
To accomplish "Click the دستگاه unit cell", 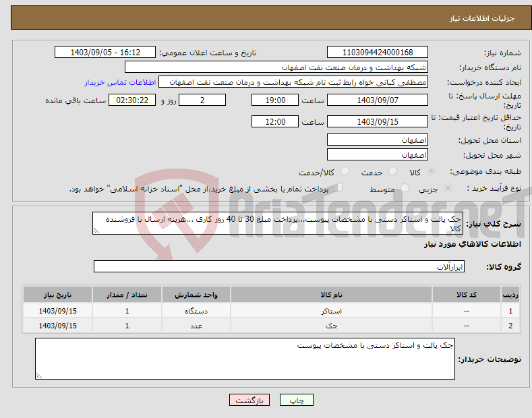I will pos(196,310).
